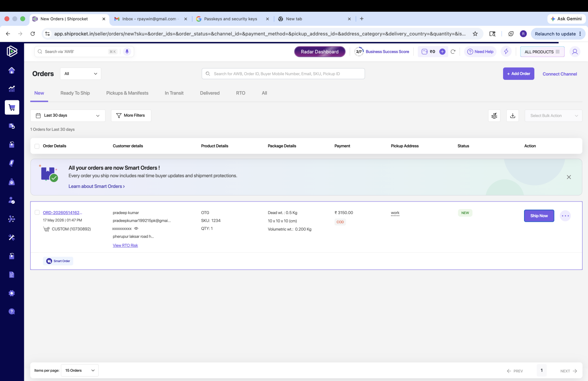Click the Relaunch to update button

558,34
